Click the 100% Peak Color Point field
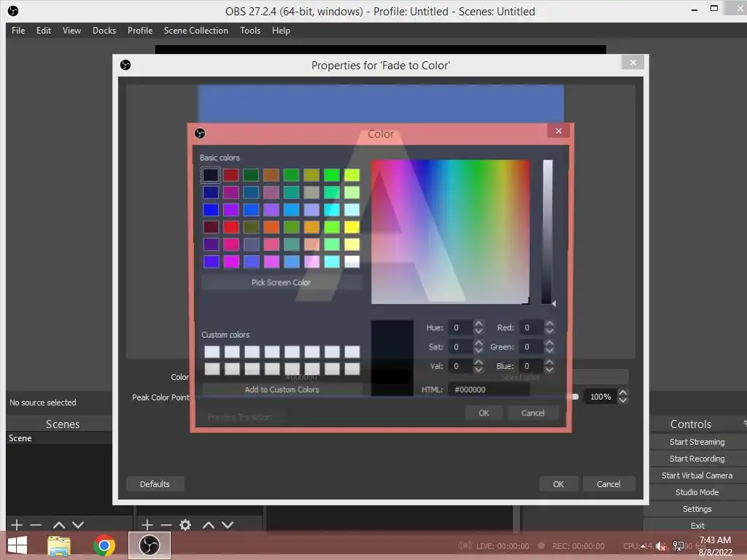 click(601, 397)
